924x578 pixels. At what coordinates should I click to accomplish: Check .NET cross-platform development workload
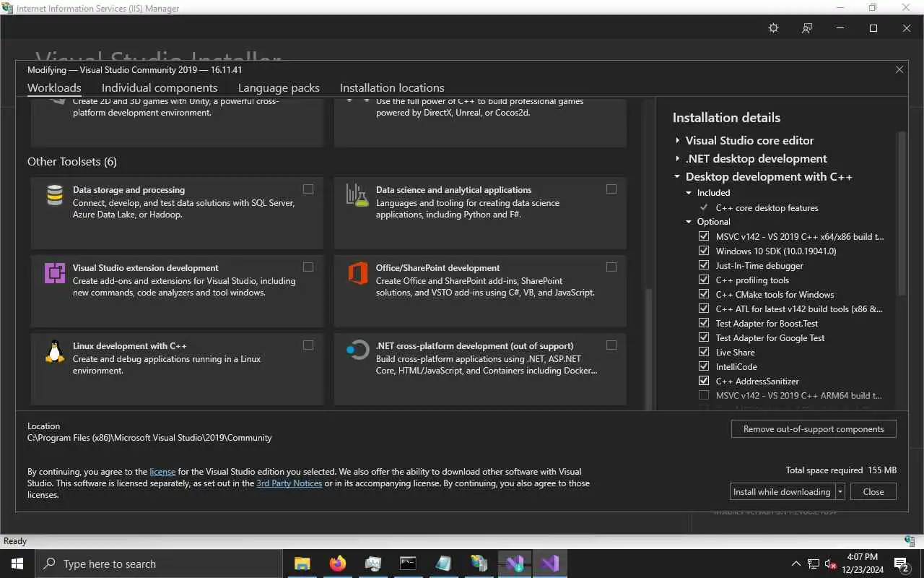click(611, 345)
